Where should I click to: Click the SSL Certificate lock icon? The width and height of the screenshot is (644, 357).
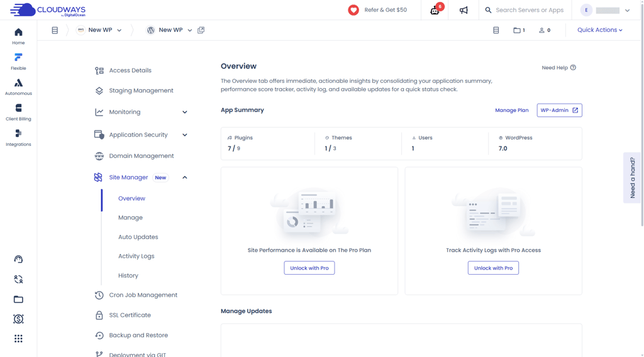pos(99,315)
